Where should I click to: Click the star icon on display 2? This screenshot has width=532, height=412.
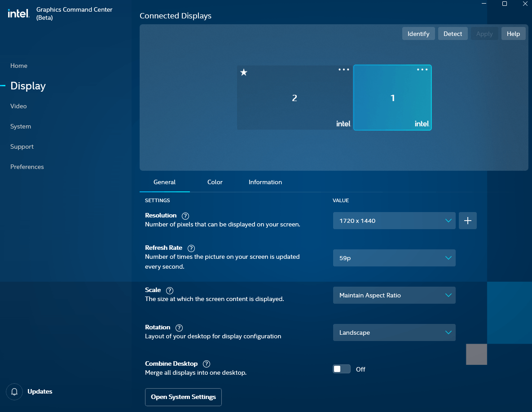tap(244, 72)
